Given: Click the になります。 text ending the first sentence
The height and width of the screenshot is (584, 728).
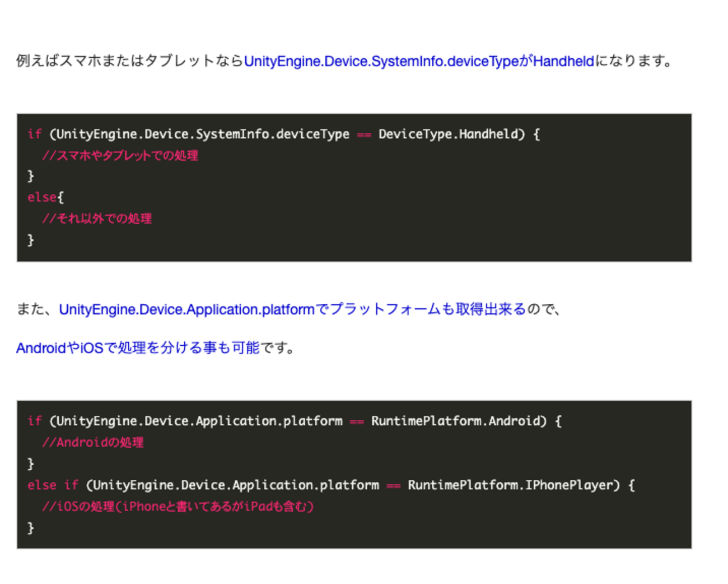Looking at the screenshot, I should tap(633, 61).
